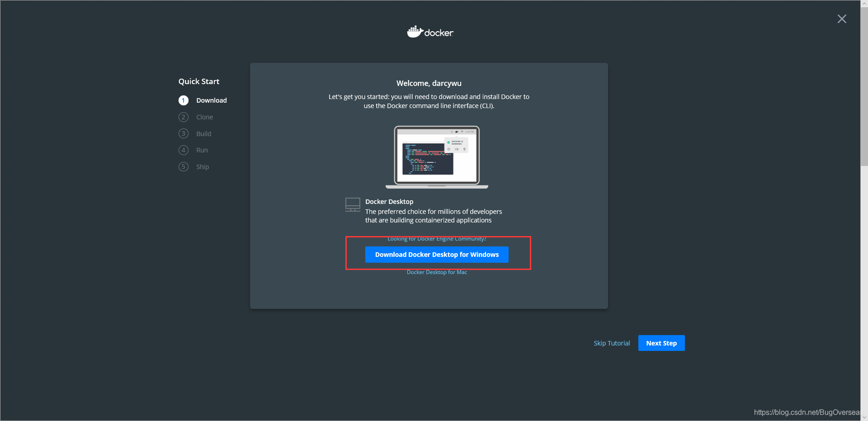Open the Download step label
Screen dimensions: 868x421
tap(212, 100)
